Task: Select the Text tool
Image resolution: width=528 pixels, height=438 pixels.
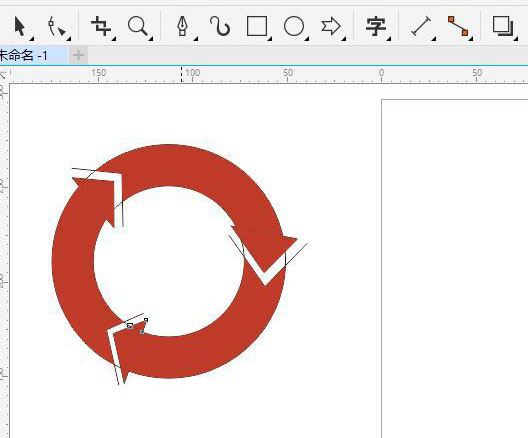Action: [376, 26]
